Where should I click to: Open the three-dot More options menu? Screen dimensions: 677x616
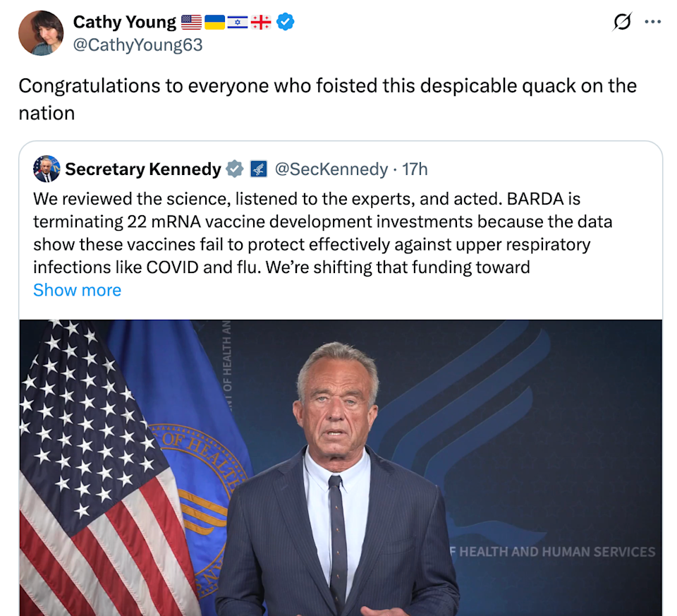(653, 23)
